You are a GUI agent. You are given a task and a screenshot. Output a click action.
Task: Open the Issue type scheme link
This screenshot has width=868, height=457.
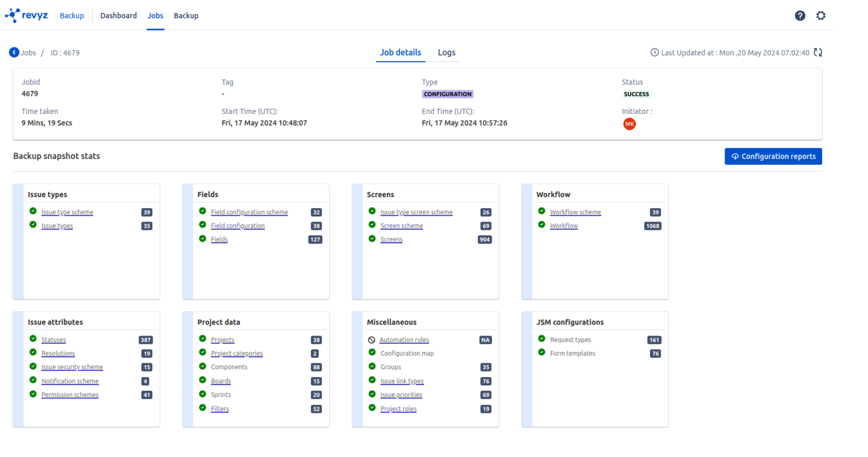[67, 212]
